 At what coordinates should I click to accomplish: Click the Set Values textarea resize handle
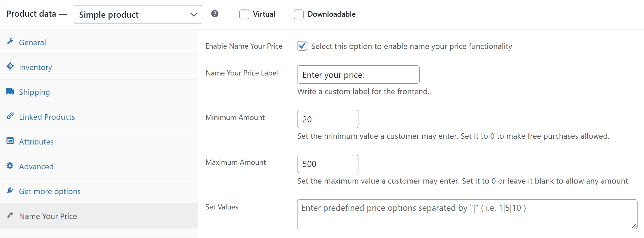click(634, 226)
